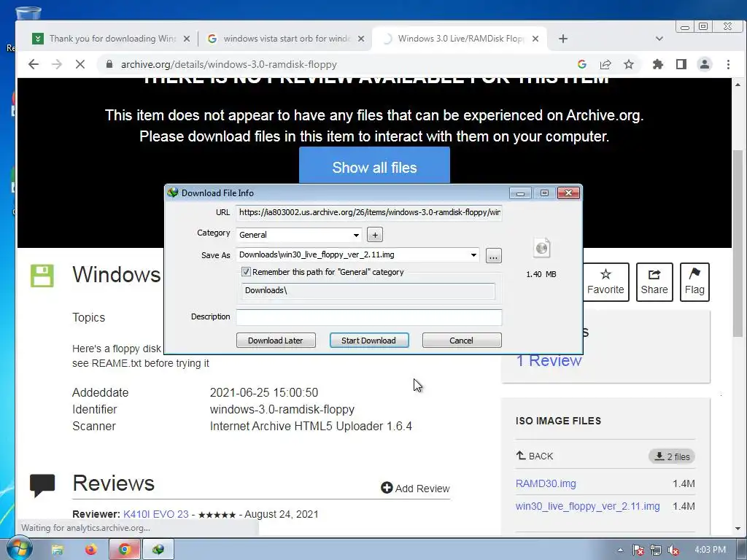Click the share page icon in address bar

[605, 64]
